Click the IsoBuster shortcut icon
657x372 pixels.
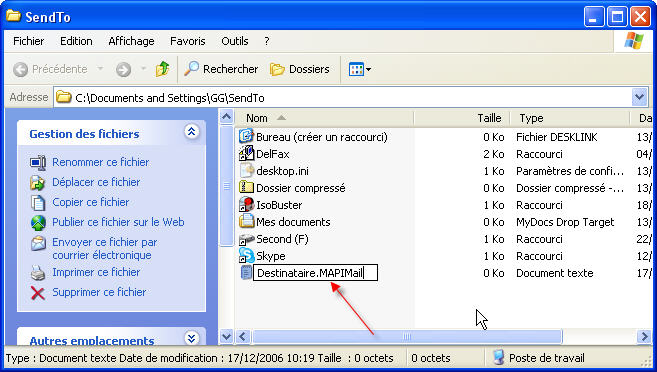coord(246,204)
